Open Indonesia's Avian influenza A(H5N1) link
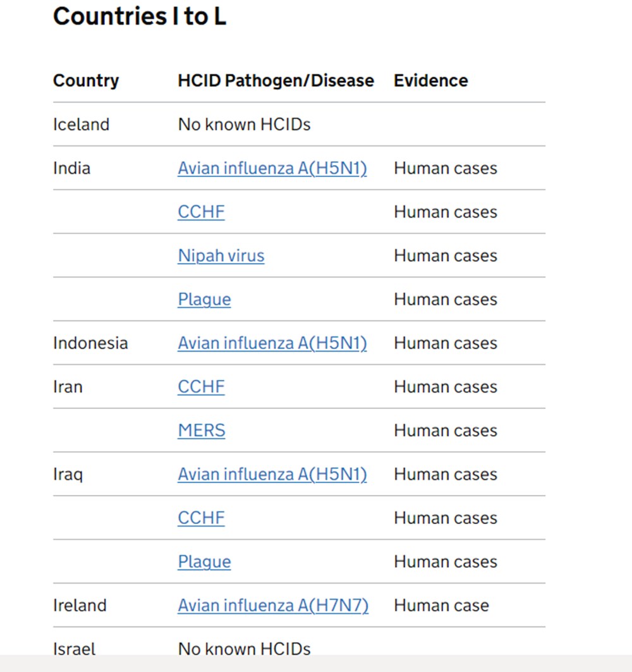632x672 pixels. pyautogui.click(x=272, y=343)
